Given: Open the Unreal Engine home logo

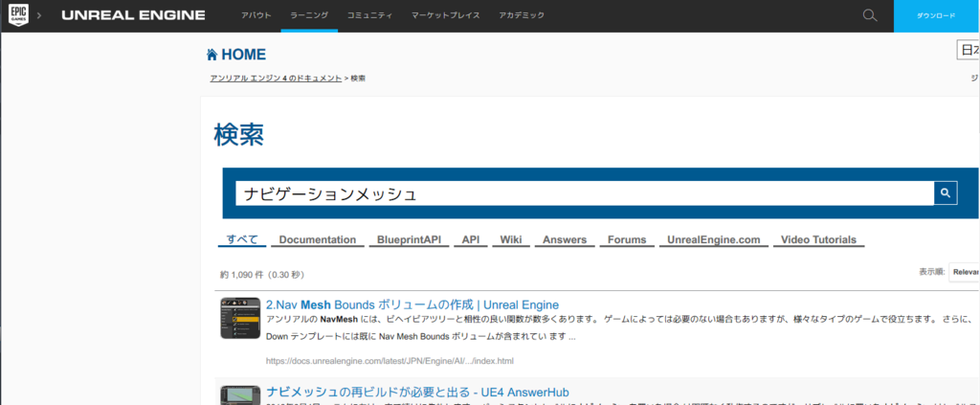Looking at the screenshot, I should coord(133,15).
